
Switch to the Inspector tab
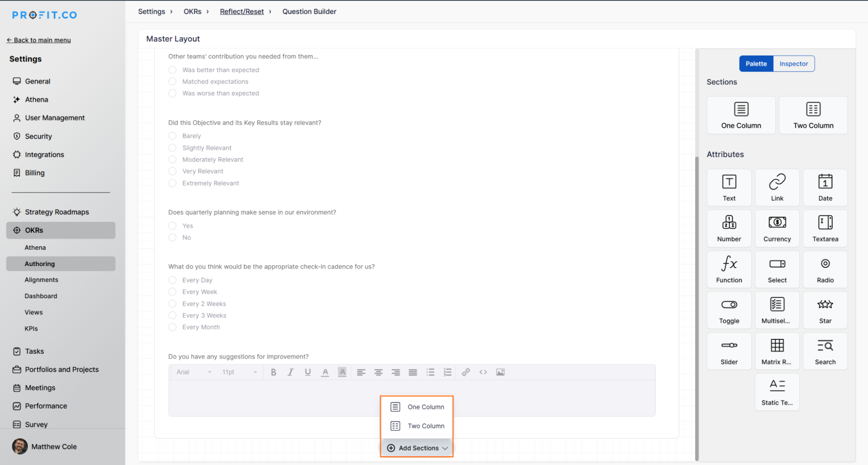793,63
